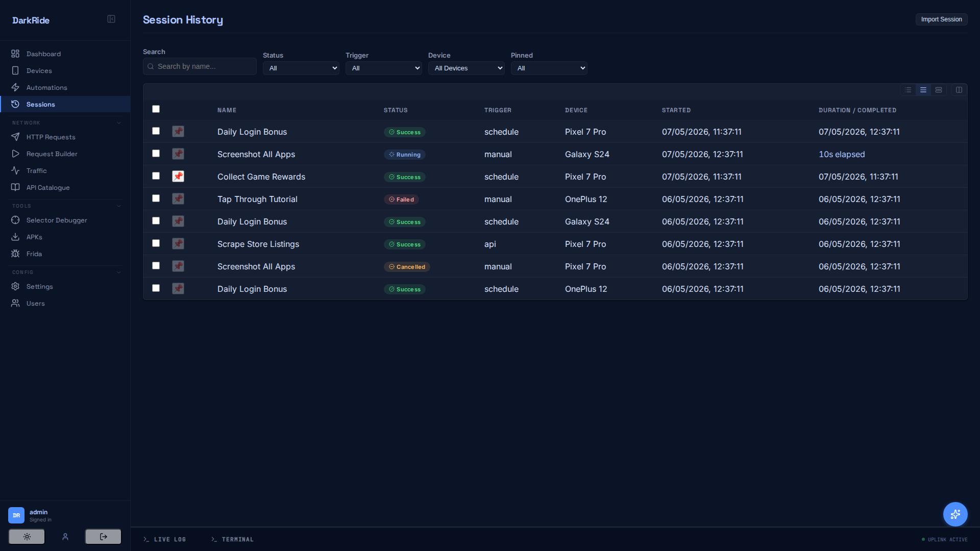The width and height of the screenshot is (980, 551).
Task: Switch to the spacious row density view
Action: pos(939,90)
